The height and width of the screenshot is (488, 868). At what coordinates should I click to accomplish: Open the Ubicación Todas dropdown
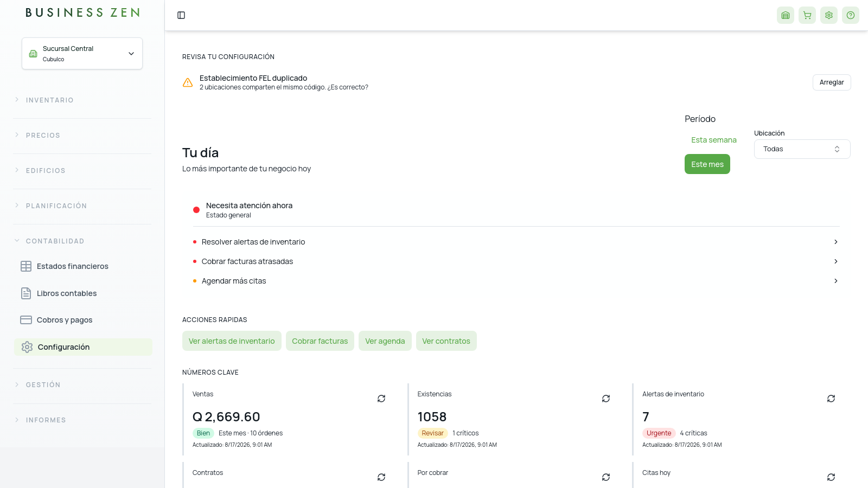802,149
